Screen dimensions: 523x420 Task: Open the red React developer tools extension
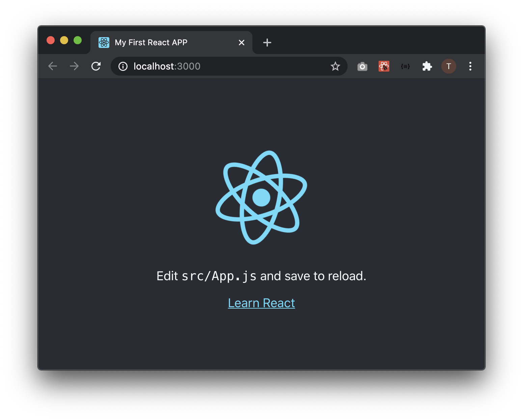(x=384, y=66)
